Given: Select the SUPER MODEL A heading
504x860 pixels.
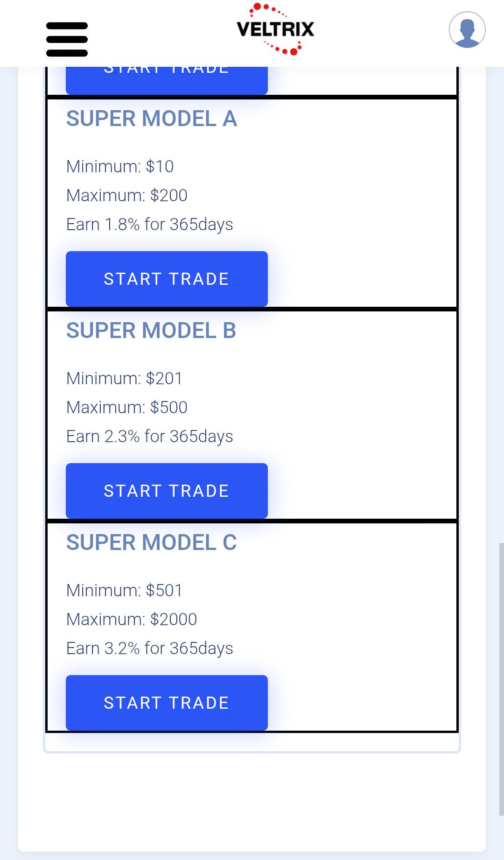Looking at the screenshot, I should tap(151, 120).
